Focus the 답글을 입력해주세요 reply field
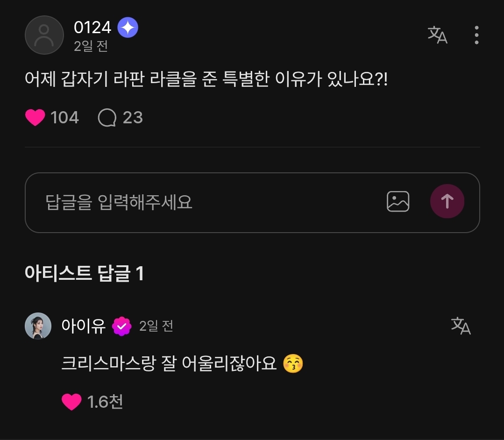 pos(206,202)
